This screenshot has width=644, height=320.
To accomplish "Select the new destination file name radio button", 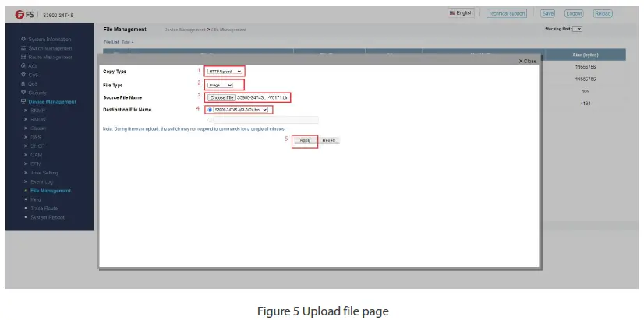I will [210, 120].
